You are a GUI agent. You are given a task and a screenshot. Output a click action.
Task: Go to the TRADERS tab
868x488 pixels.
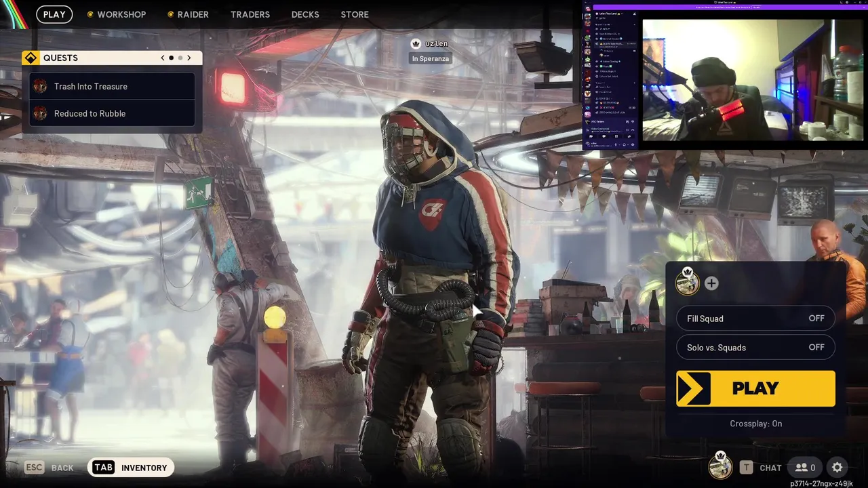tap(250, 14)
